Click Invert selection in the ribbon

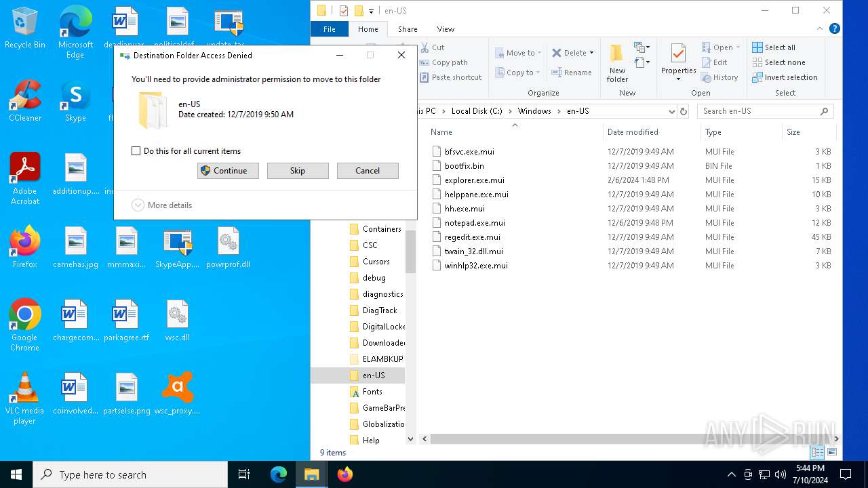[x=785, y=77]
